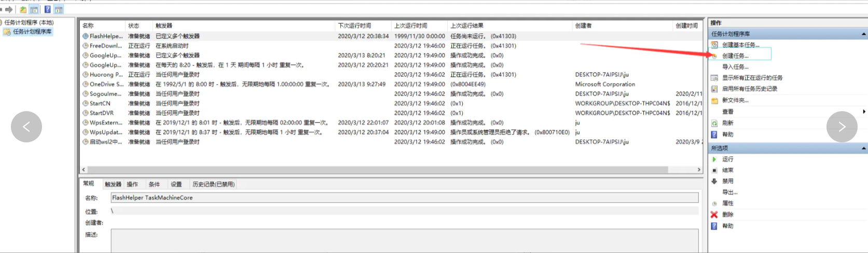This screenshot has height=253, width=868.
Task: Click the red X 删除 icon
Action: click(714, 215)
